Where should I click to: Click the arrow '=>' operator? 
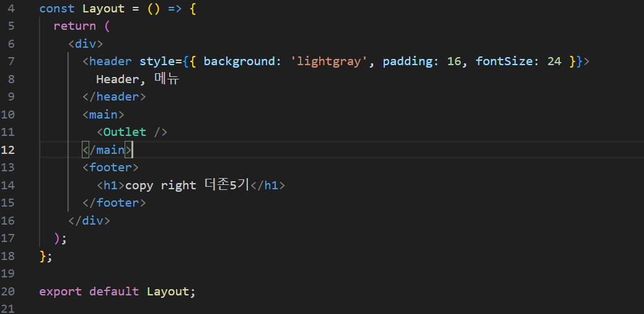175,9
